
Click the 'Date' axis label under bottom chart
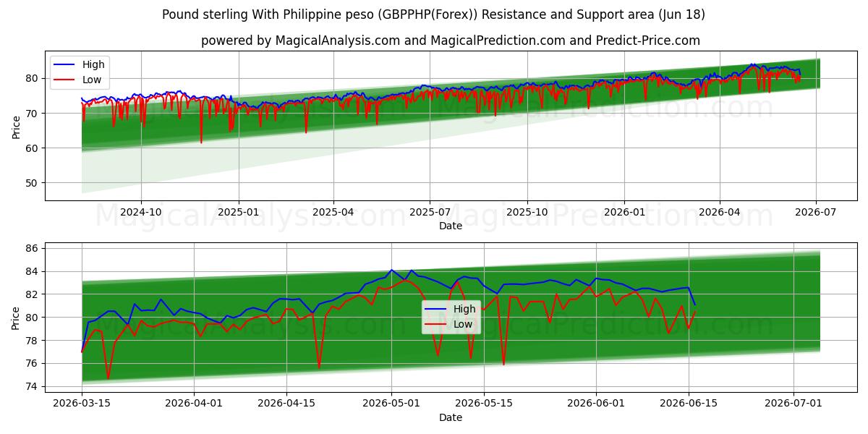click(x=451, y=417)
